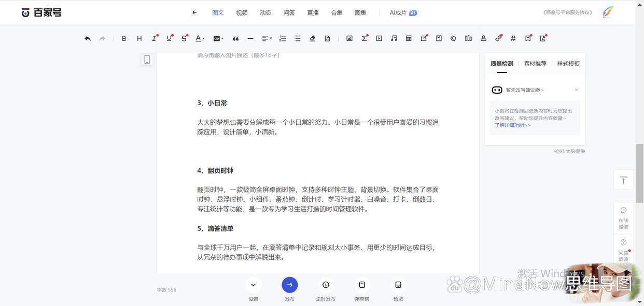Screen dimensions: 644x306
Task: Insert a table via toolbar
Action: click(409, 38)
